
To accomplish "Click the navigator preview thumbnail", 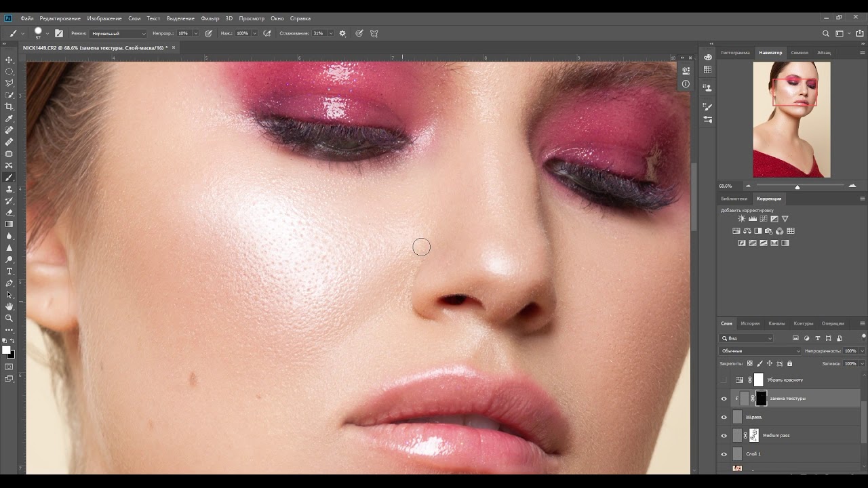I will coord(791,120).
